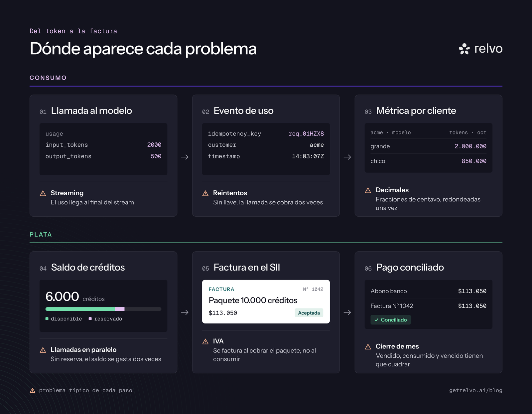Image resolution: width=532 pixels, height=414 pixels.
Task: Click the Aceptada status badge
Action: [x=309, y=313]
